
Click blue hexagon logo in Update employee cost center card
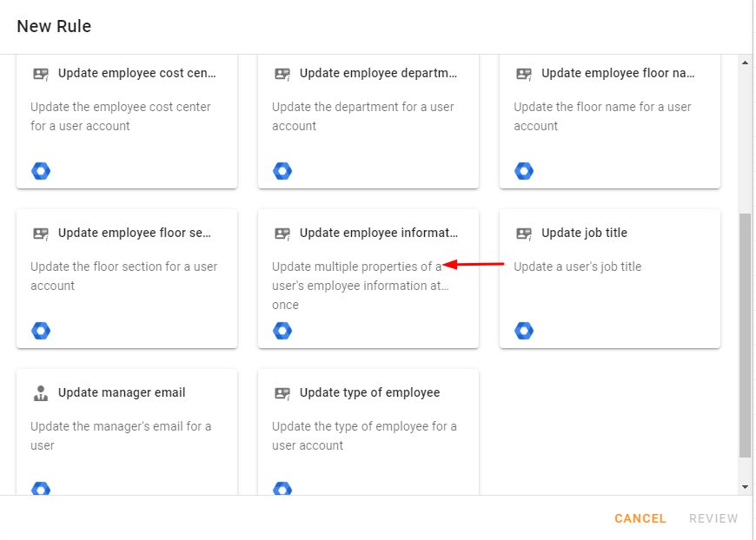(41, 170)
